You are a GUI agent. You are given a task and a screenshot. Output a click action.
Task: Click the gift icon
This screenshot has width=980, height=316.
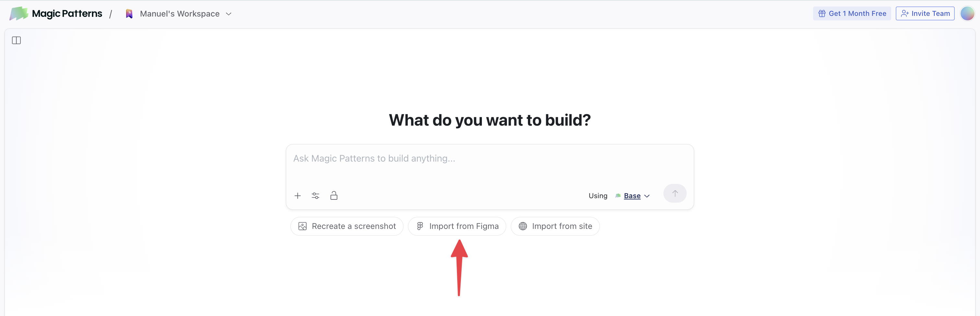point(822,14)
